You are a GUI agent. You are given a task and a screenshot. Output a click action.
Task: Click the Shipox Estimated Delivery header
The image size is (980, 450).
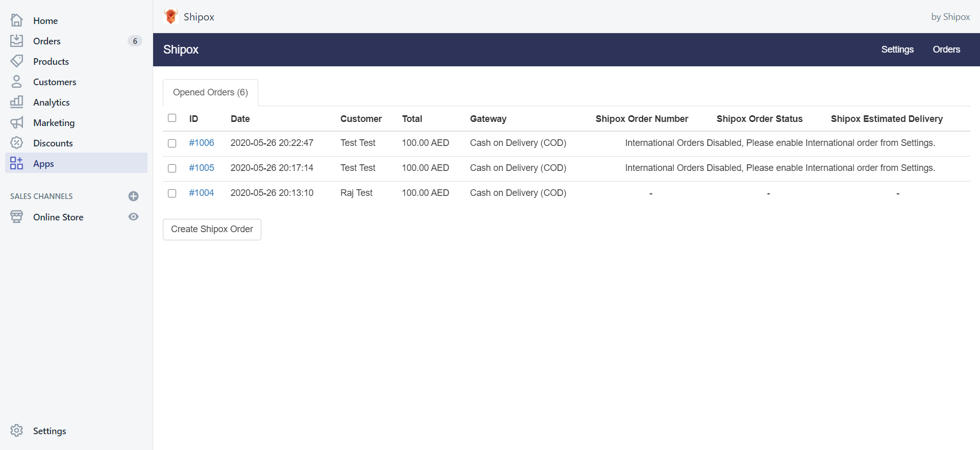point(887,119)
